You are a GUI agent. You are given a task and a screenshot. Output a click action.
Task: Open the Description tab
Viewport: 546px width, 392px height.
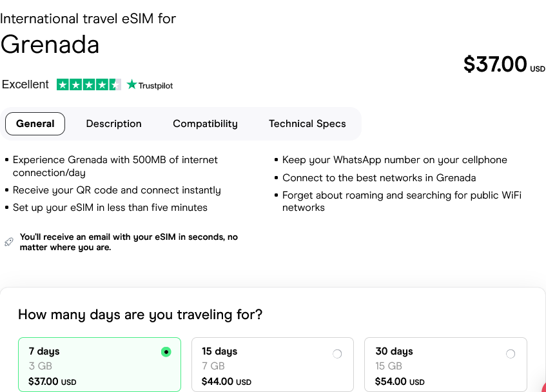(113, 124)
